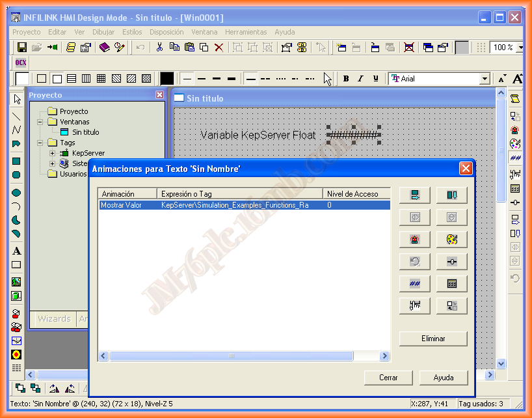Collapse the Ventanas tree folder
The width and height of the screenshot is (532, 418).
(40, 122)
